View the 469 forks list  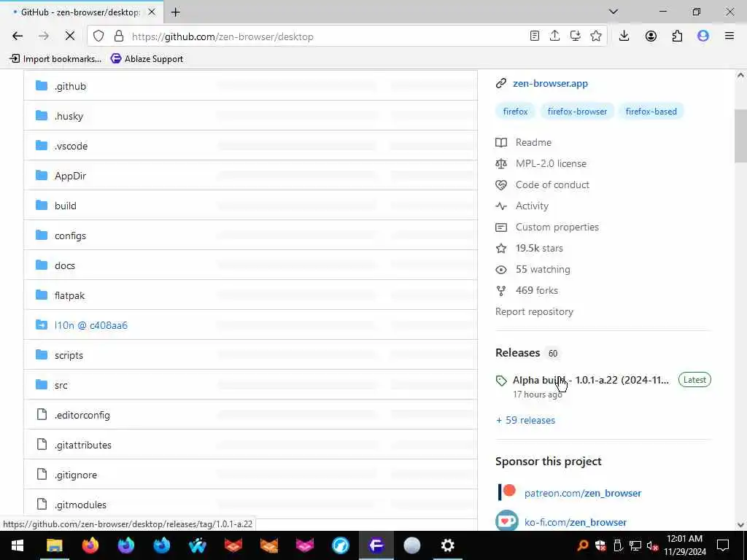pyautogui.click(x=536, y=290)
